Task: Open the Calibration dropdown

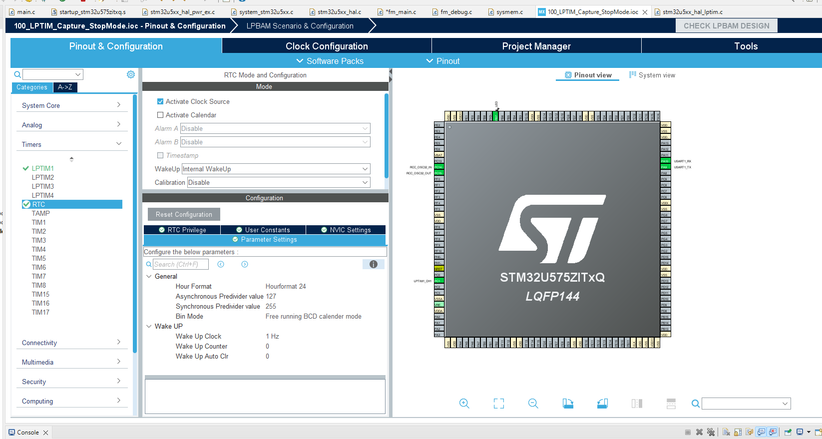Action: point(278,183)
